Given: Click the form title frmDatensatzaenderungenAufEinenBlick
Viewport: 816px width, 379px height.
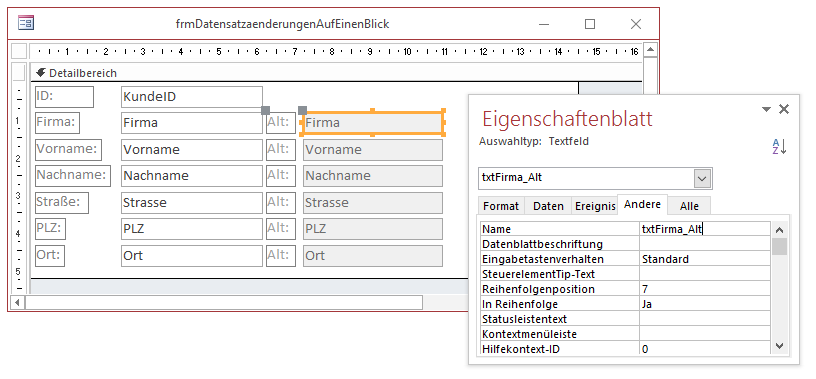Looking at the screenshot, I should (x=283, y=24).
